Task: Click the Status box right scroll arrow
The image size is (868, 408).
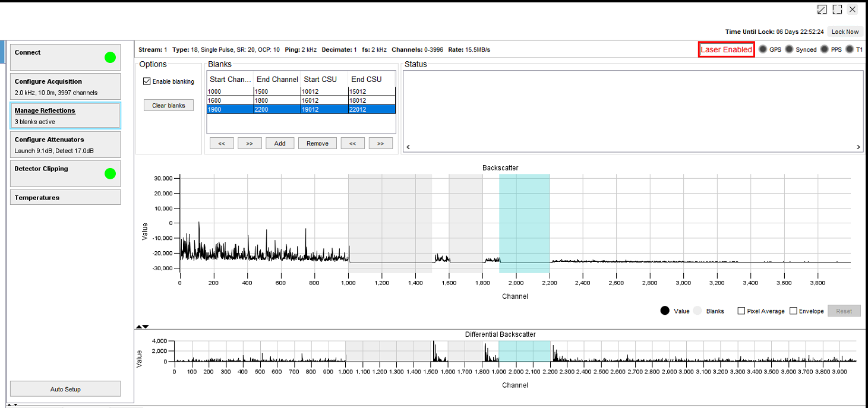Action: (x=858, y=147)
